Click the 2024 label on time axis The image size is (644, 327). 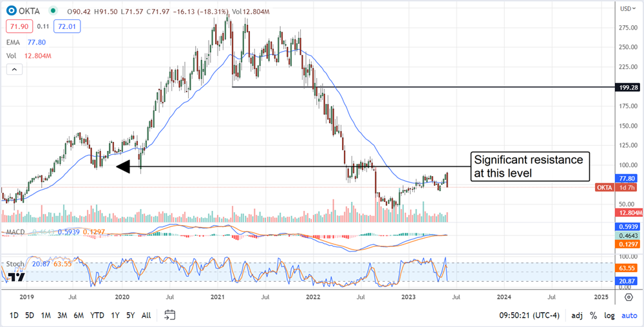[504, 296]
